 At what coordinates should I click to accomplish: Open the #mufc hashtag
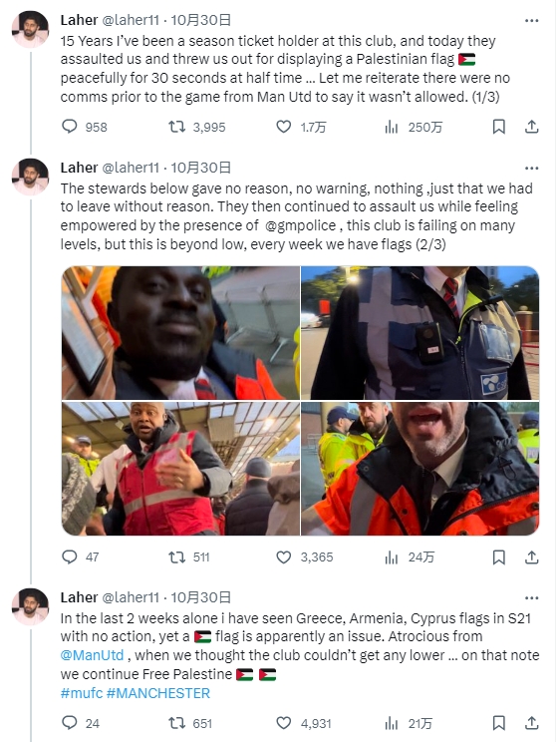coord(82,693)
